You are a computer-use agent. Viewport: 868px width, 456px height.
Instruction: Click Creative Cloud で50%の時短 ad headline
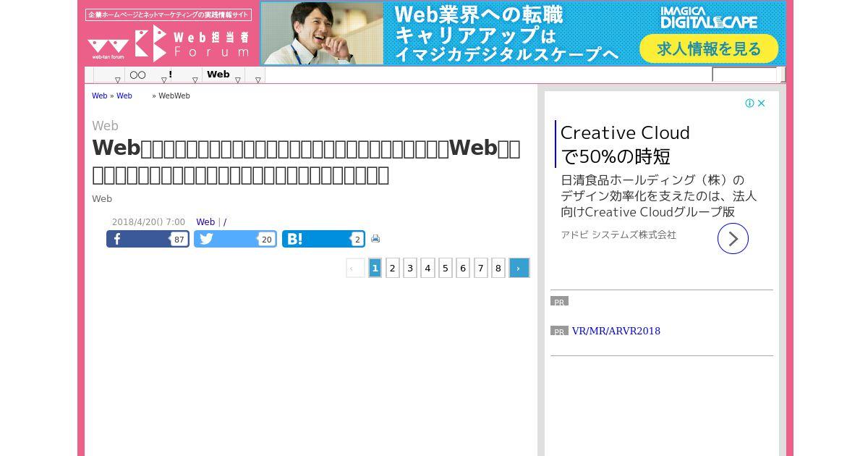point(625,144)
